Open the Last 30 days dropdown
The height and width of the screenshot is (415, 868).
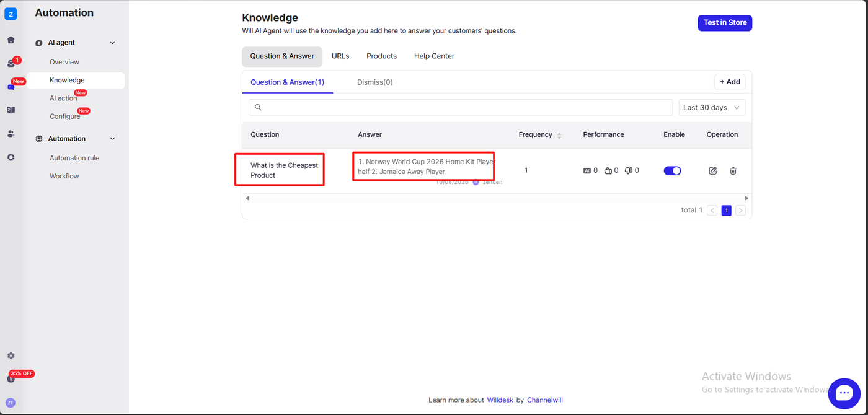[x=712, y=107]
